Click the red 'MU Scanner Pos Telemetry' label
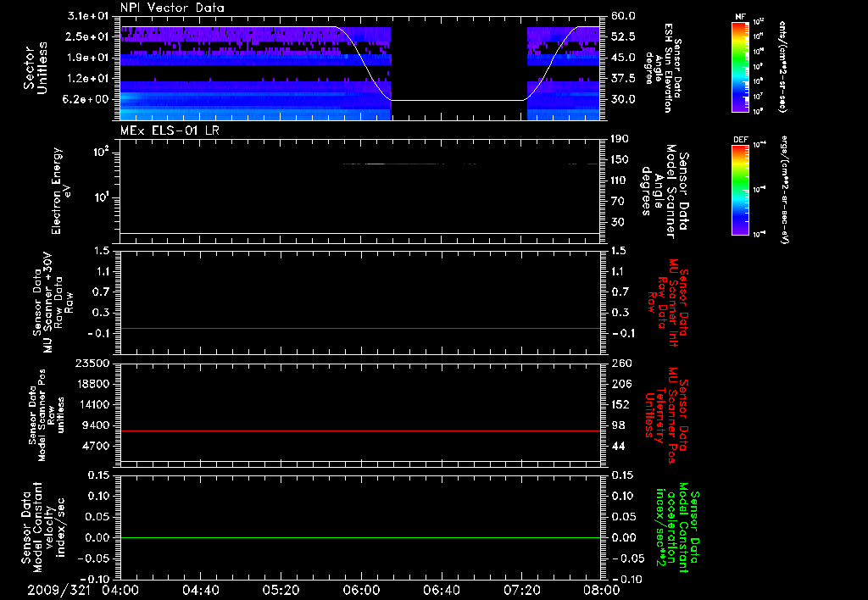Viewport: 868px width, 600px height. click(x=666, y=415)
